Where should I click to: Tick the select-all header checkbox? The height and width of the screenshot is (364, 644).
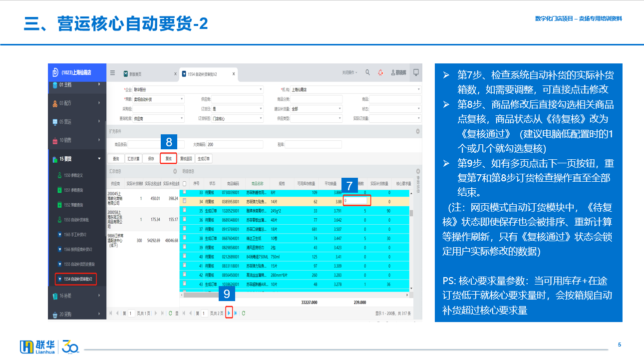click(184, 183)
